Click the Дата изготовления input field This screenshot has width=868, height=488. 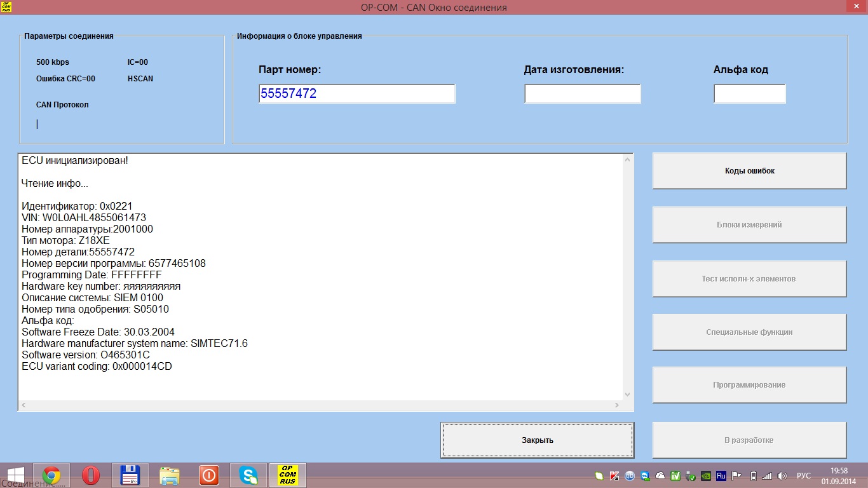tap(582, 93)
